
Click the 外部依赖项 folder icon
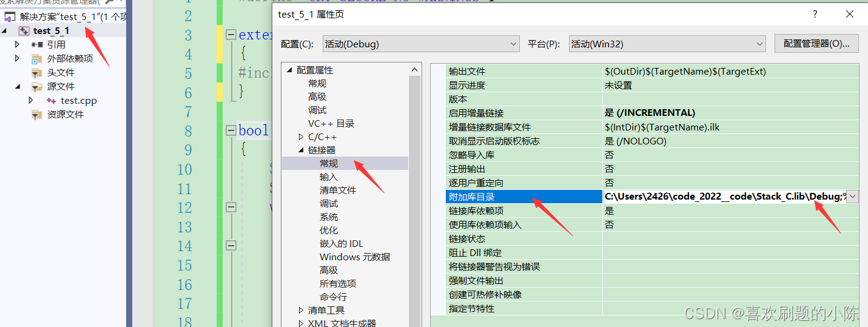(37, 59)
